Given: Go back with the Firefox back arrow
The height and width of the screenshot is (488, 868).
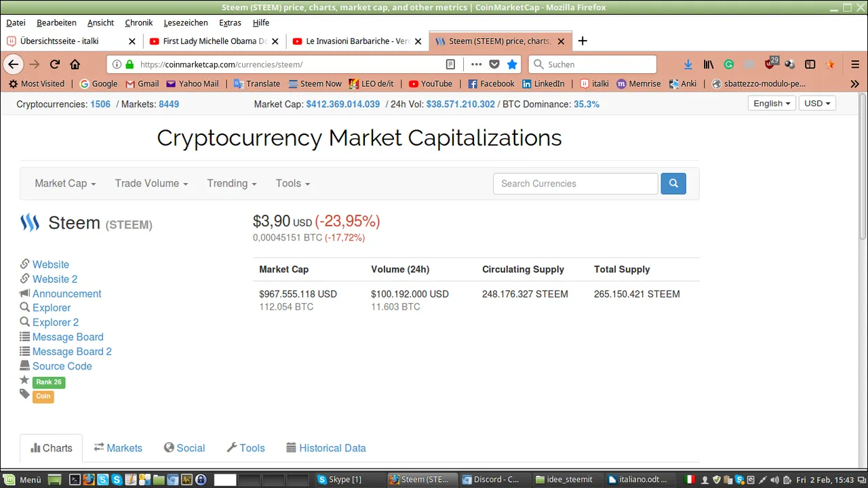Looking at the screenshot, I should click(x=14, y=64).
